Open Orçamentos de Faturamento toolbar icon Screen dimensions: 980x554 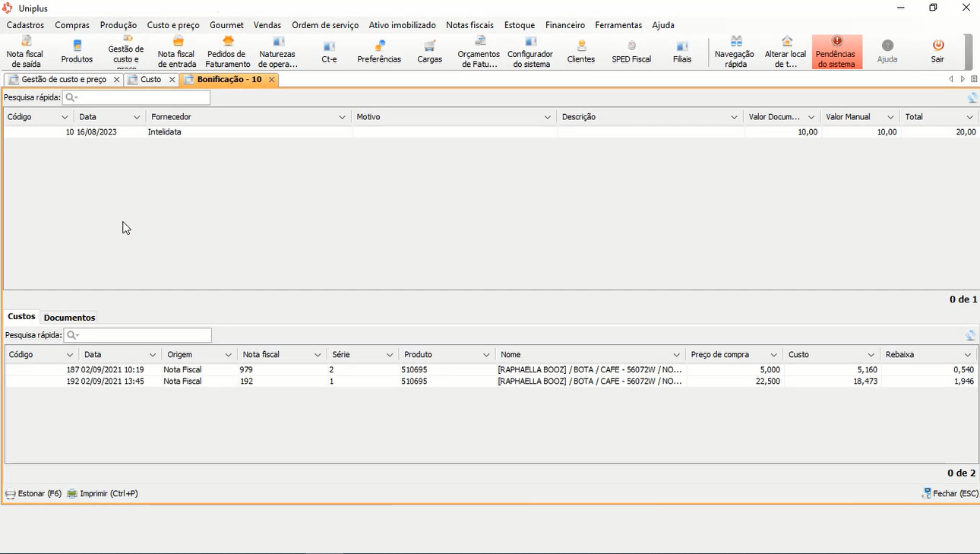pyautogui.click(x=479, y=52)
